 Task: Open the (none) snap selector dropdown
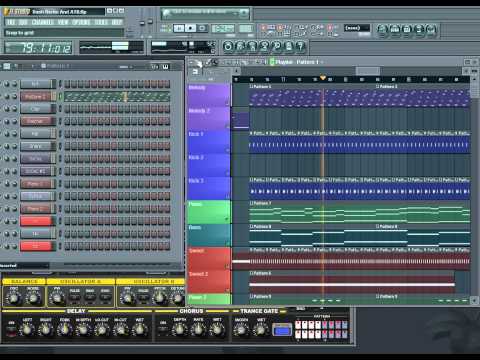click(x=357, y=28)
